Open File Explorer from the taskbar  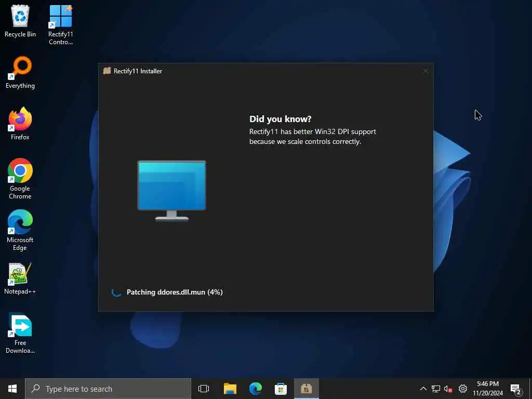click(230, 389)
